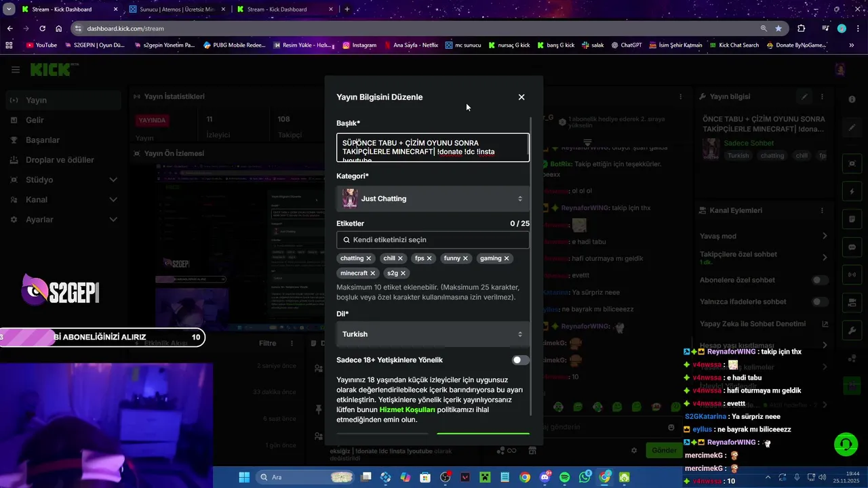868x488 pixels.
Task: Open the Instagram bookmark
Action: (x=359, y=45)
